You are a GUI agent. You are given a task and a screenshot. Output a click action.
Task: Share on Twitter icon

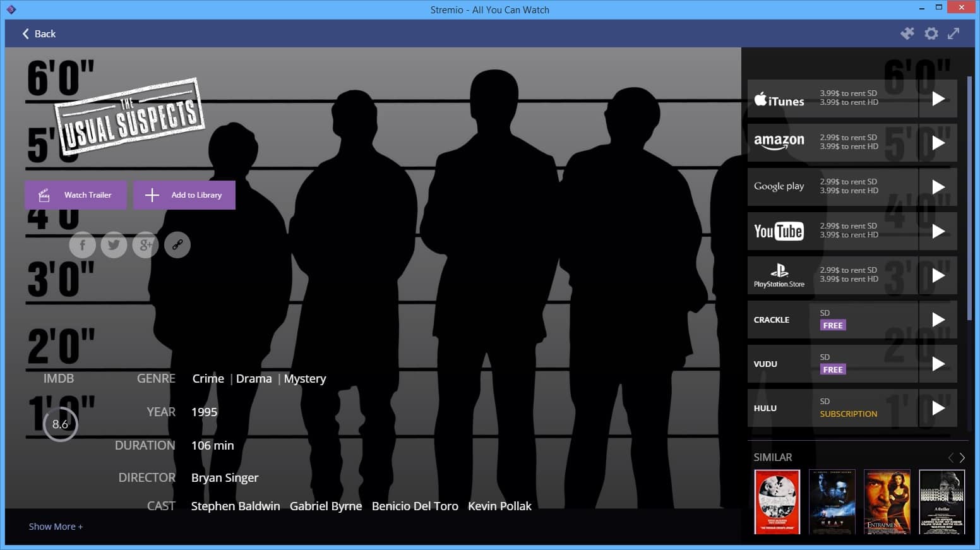(x=114, y=245)
